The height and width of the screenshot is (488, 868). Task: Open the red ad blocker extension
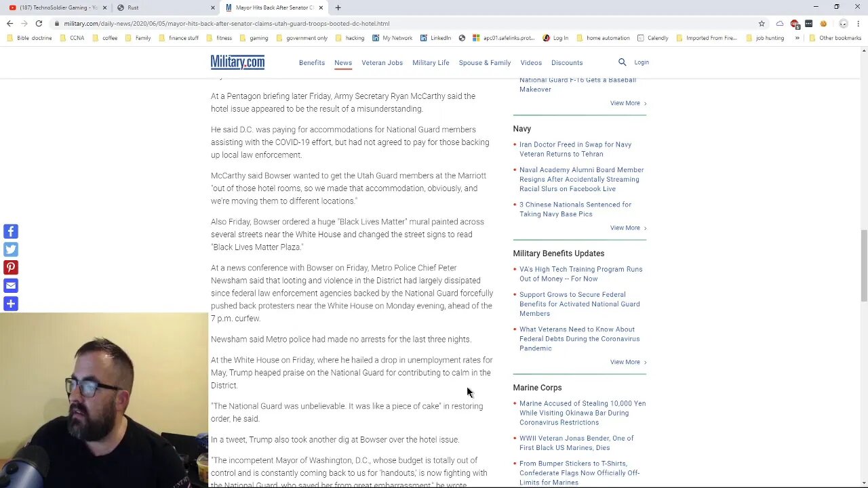[x=795, y=23]
